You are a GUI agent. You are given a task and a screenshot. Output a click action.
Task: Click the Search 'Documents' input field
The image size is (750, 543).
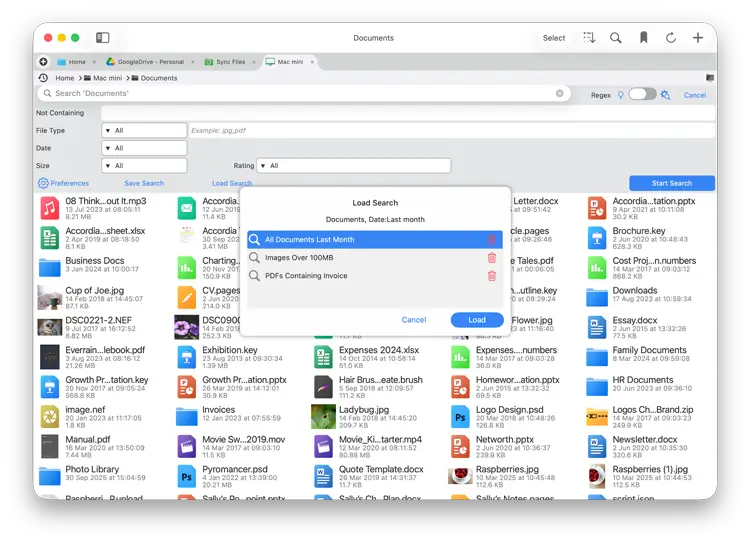pyautogui.click(x=300, y=94)
